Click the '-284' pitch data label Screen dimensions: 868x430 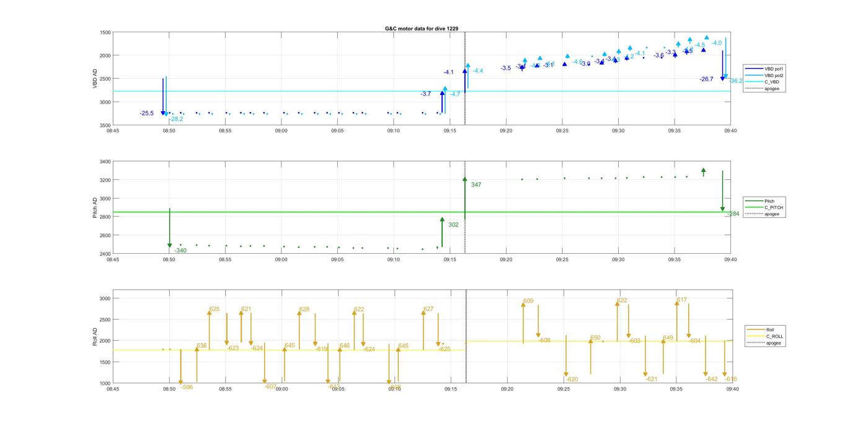coord(733,214)
